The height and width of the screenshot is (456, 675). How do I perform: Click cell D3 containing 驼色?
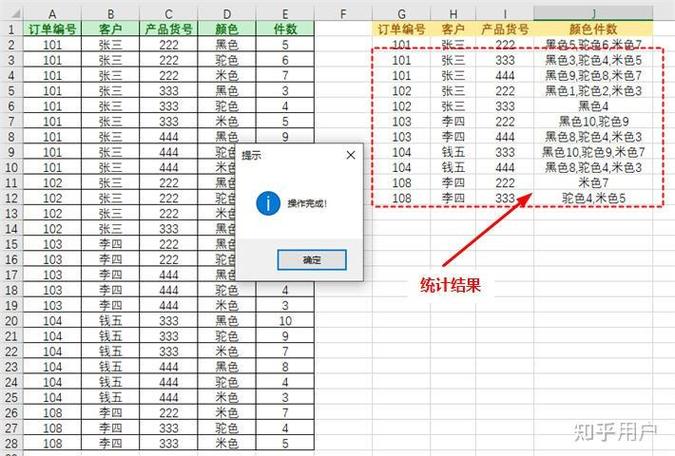coord(227,60)
